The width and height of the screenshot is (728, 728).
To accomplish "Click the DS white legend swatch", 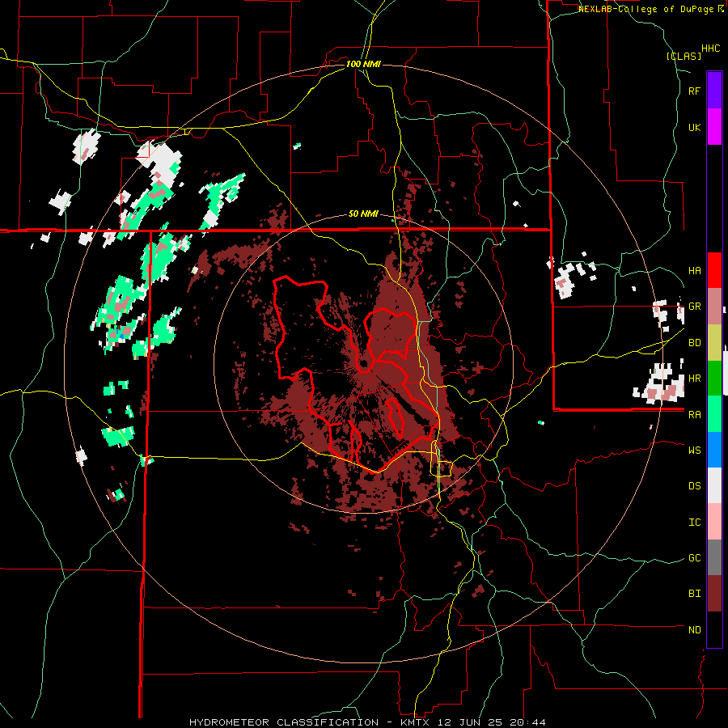I will [x=714, y=485].
